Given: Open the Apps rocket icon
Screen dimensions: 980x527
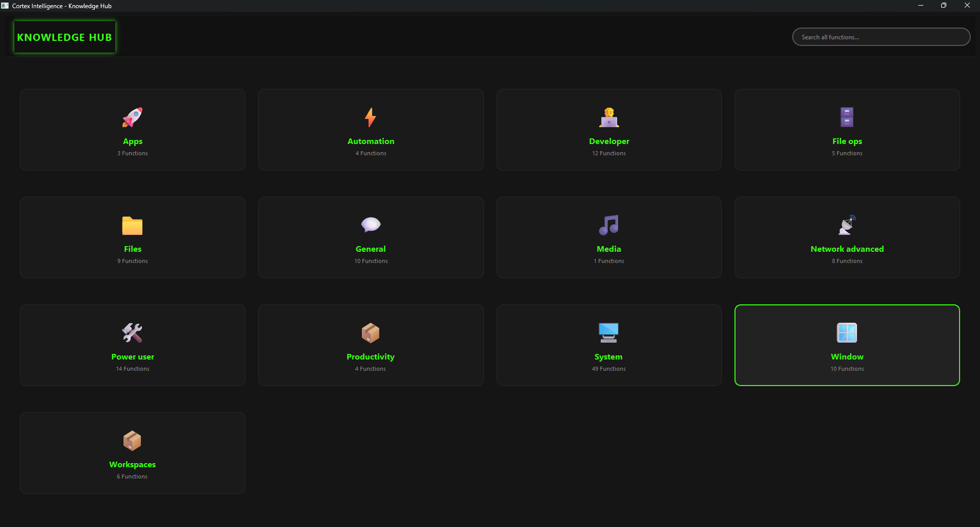Looking at the screenshot, I should 132,117.
